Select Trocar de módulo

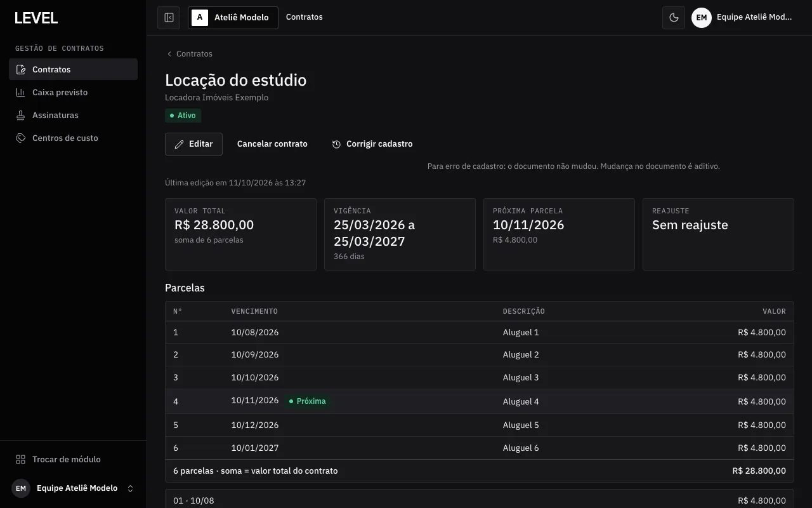point(74,460)
